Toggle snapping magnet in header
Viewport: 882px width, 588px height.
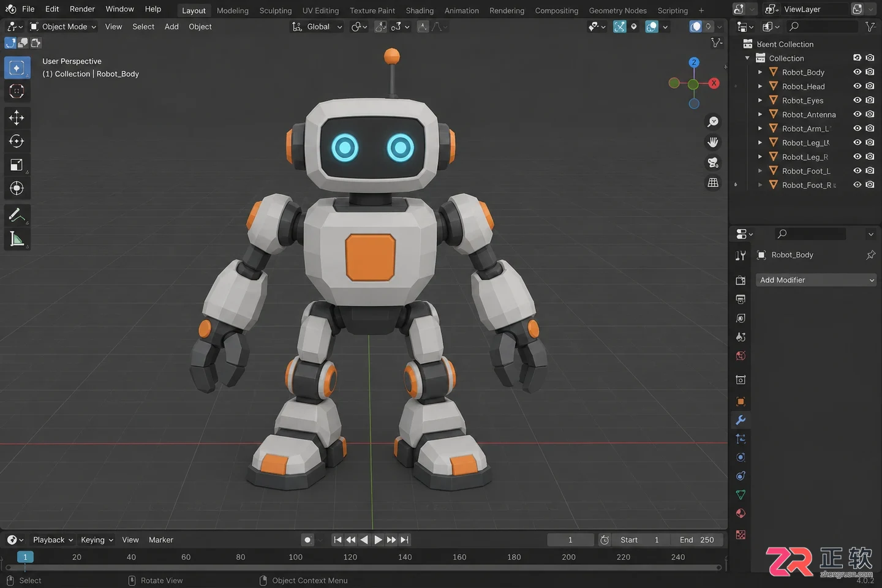[x=380, y=27]
